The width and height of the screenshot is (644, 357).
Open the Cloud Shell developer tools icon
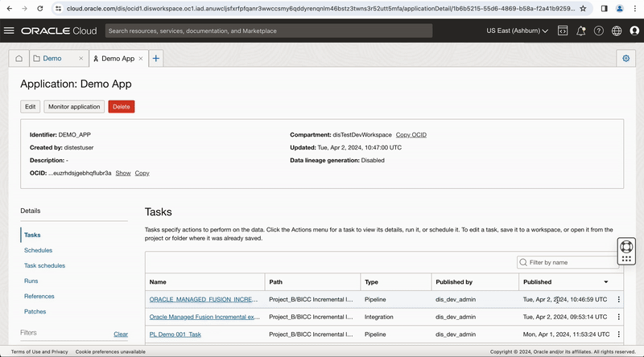563,31
